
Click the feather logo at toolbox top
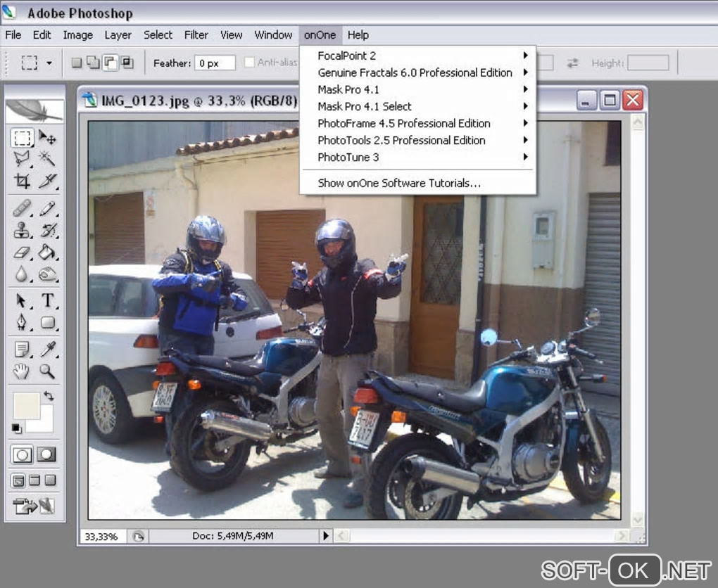[34, 110]
